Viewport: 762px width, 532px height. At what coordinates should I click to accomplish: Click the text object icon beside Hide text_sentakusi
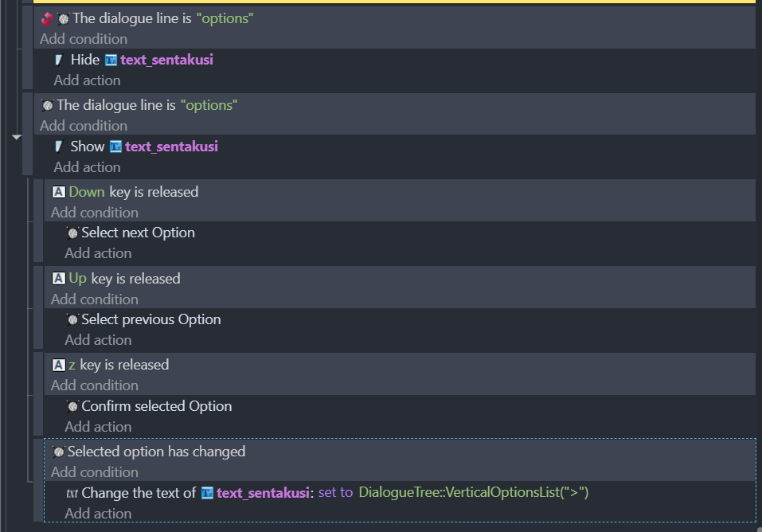111,61
